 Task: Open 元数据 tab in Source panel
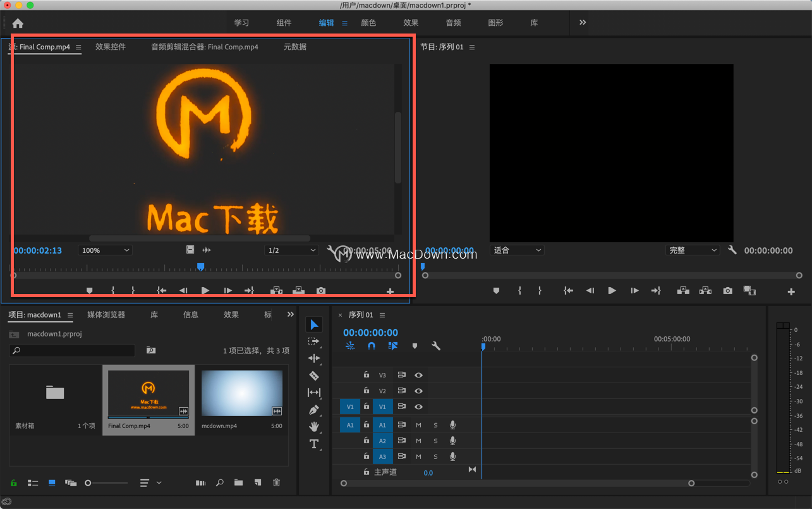[295, 47]
